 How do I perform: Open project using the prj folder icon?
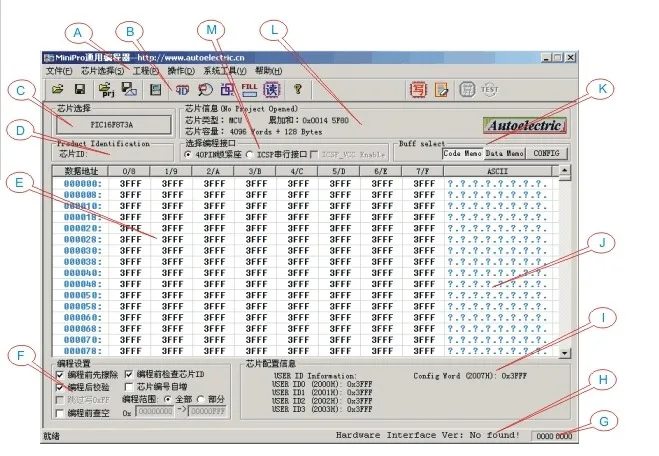pyautogui.click(x=106, y=89)
